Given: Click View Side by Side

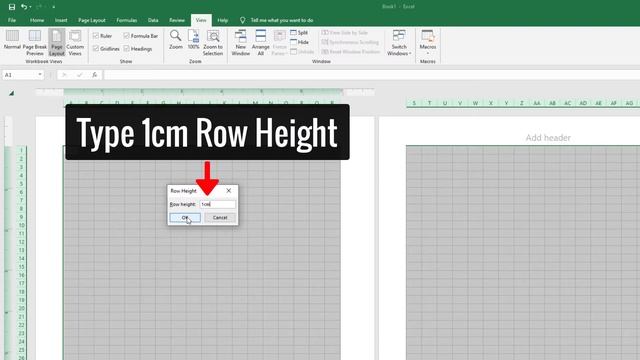Looking at the screenshot, I should pyautogui.click(x=344, y=32).
